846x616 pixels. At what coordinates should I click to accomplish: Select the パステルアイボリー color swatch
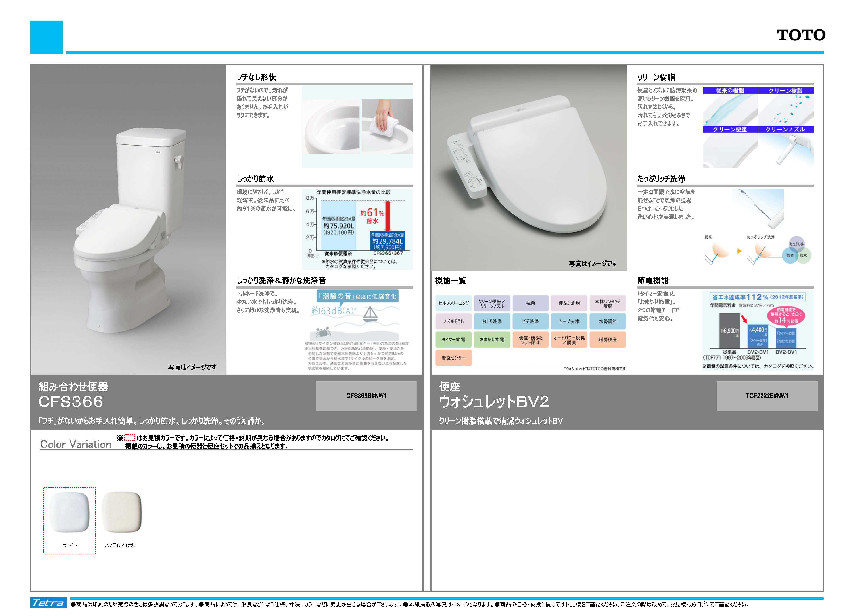click(122, 513)
